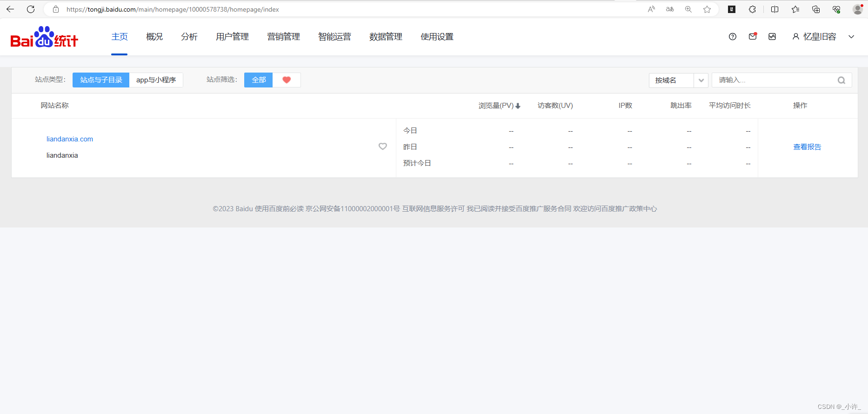Open 欢迎访问百度推广政策中心 link

click(x=615, y=209)
